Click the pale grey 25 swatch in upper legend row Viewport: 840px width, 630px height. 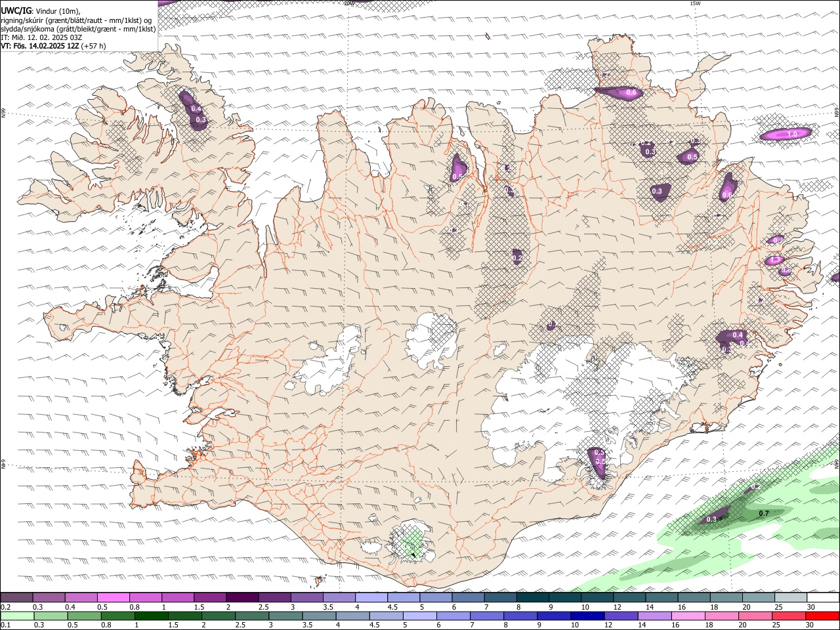click(791, 598)
